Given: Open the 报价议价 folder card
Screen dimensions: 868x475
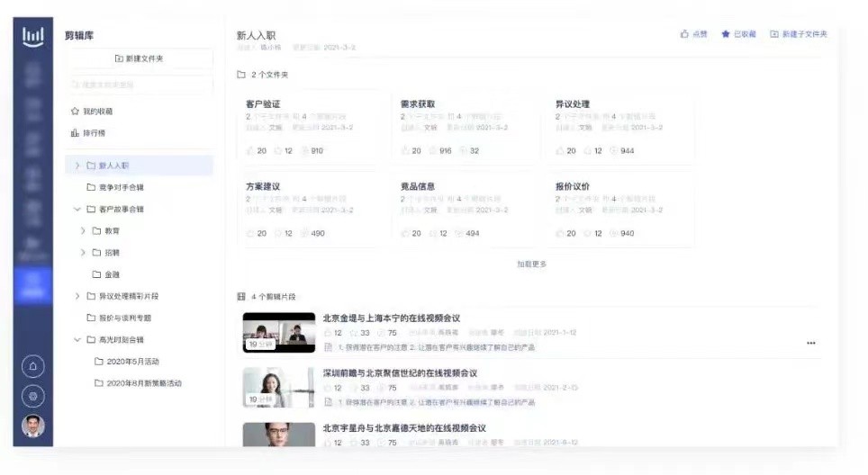Looking at the screenshot, I should pos(619,210).
